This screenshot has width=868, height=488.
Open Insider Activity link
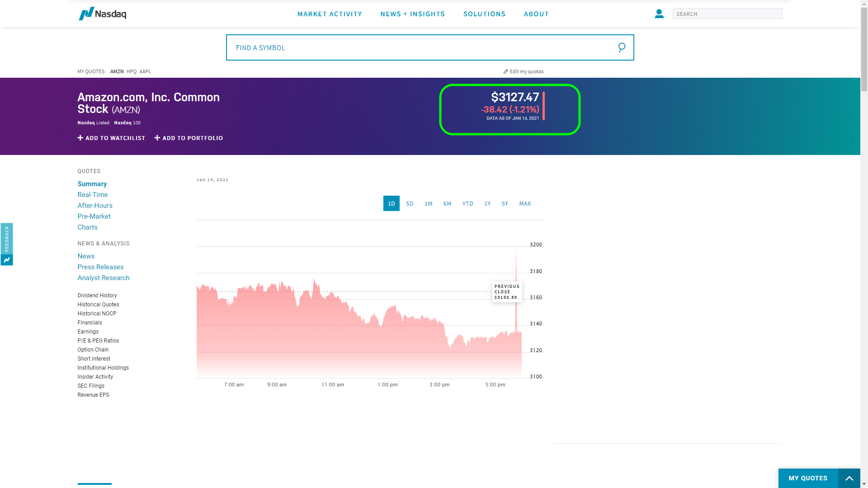[95, 377]
